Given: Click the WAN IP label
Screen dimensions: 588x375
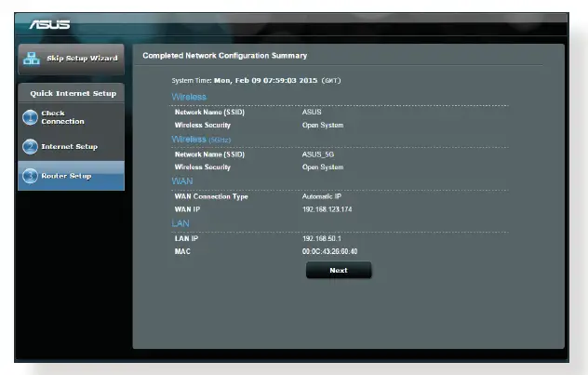Looking at the screenshot, I should coord(187,209).
